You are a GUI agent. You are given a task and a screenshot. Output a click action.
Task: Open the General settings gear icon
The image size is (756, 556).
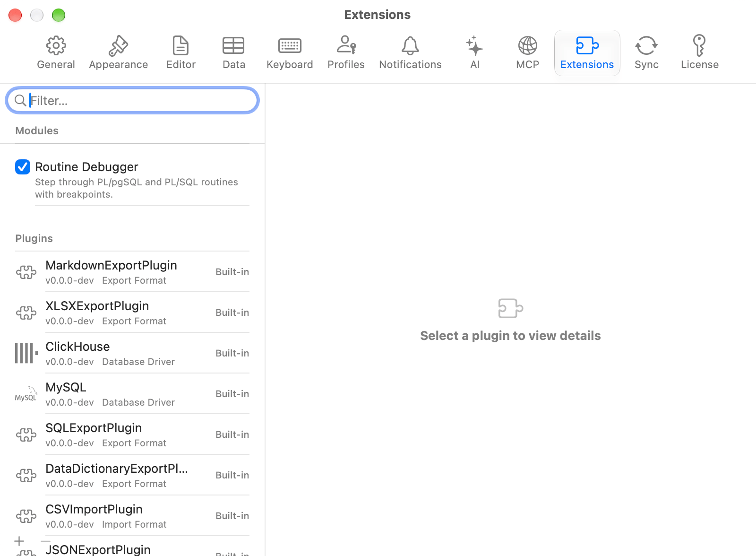(56, 46)
